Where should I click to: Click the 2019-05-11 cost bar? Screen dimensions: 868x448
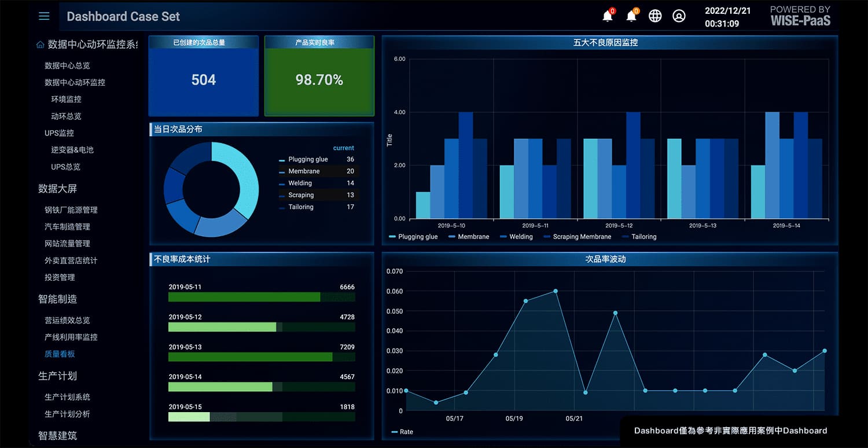(x=262, y=297)
